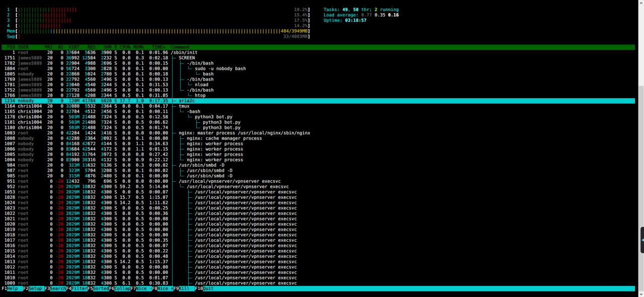Viewport: 644px width, 297px height.
Task: Click F10 Quit to exit htop
Action: point(208,288)
